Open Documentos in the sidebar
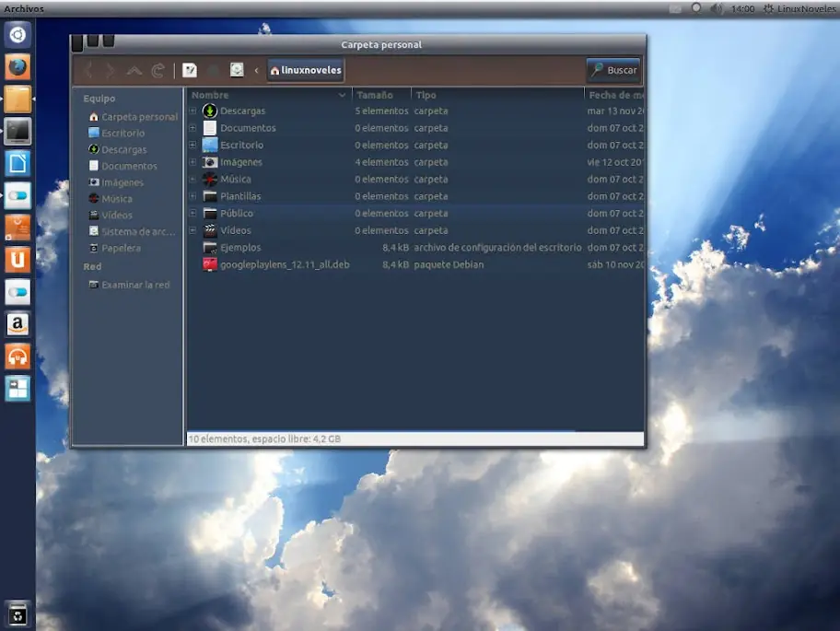The width and height of the screenshot is (840, 631). coord(123,166)
